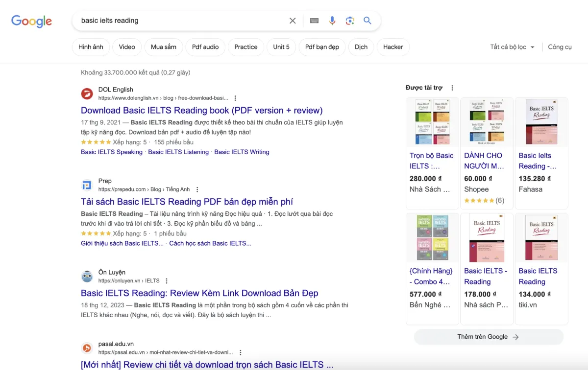The height and width of the screenshot is (370, 588).
Task: Open DÀNH CHO NGƯỜI M... Shopee product image
Action: point(487,122)
